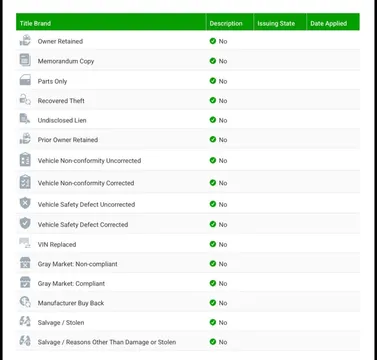Click the Date Applied column header

point(333,23)
